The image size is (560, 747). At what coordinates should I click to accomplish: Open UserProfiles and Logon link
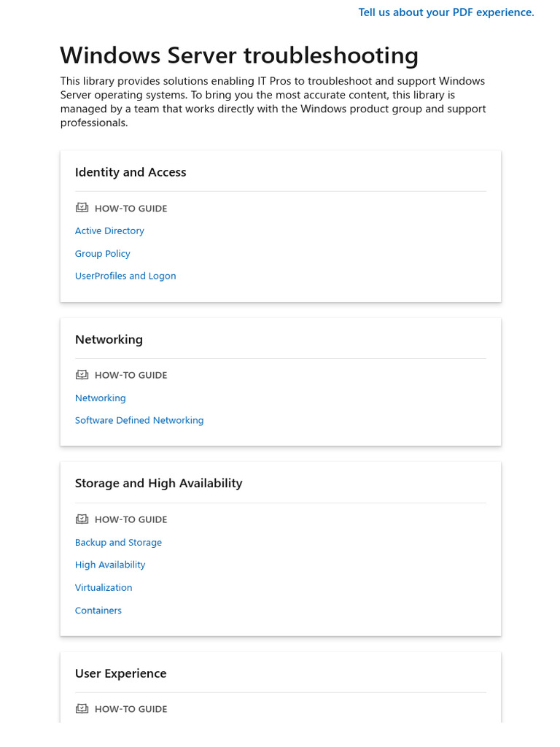point(125,276)
